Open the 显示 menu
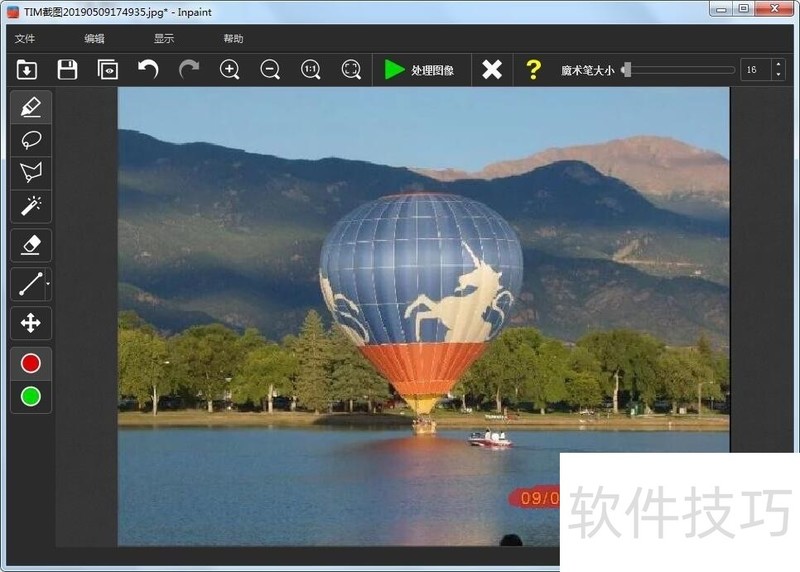800x572 pixels. 164,39
